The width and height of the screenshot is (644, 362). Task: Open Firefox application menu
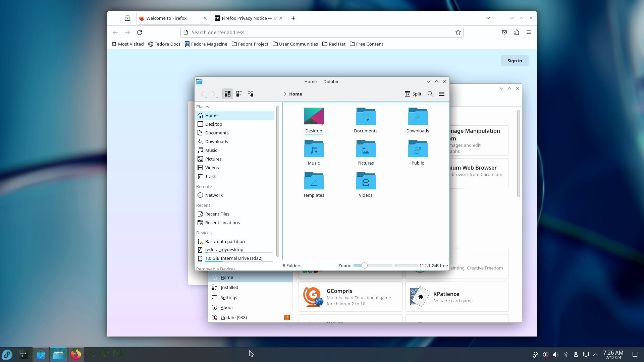coord(529,32)
